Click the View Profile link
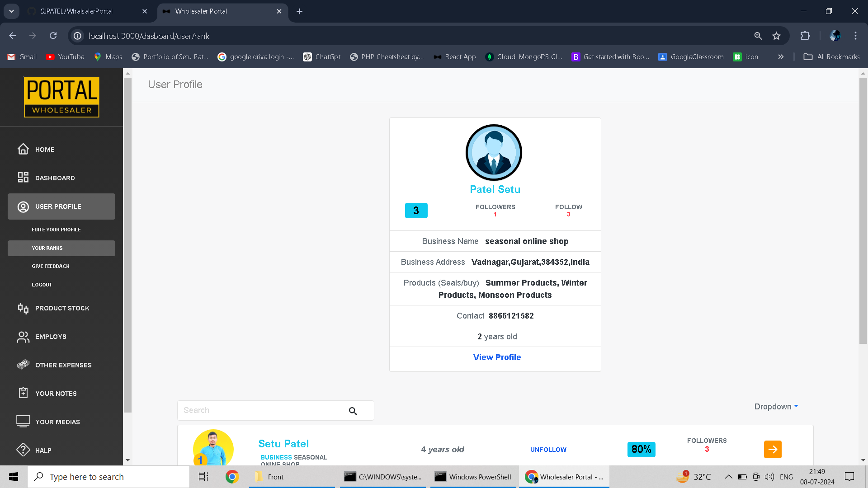 point(497,357)
